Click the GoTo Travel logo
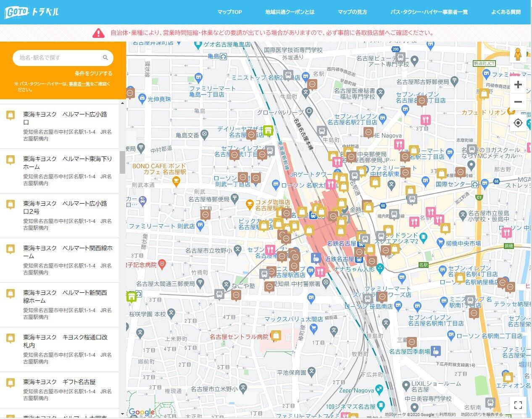The height and width of the screenshot is (419, 532). point(32,12)
